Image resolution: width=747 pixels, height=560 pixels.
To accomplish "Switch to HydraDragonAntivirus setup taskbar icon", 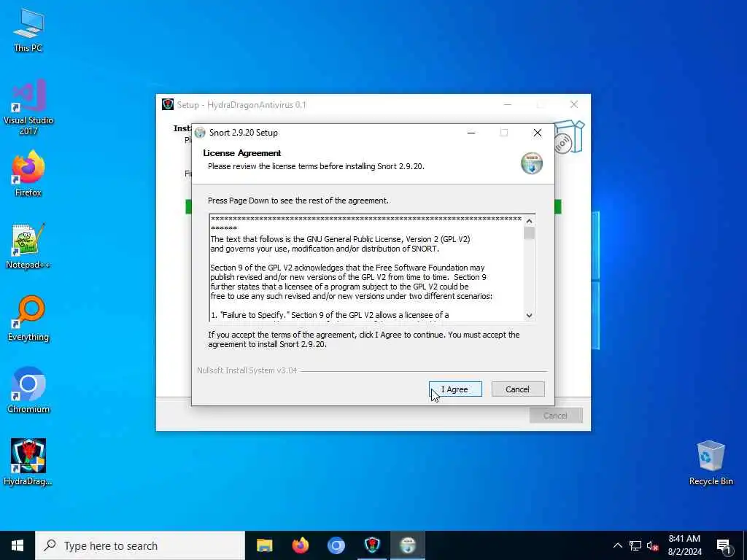I will pos(372,545).
